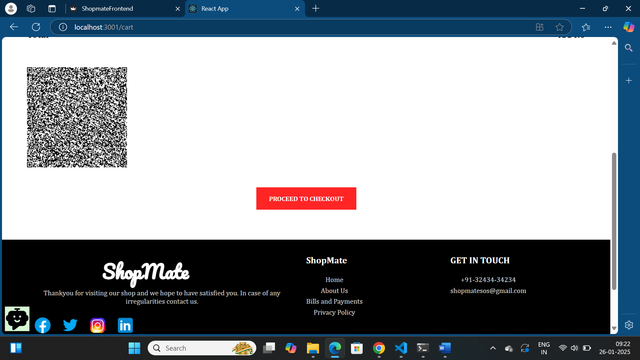Image resolution: width=640 pixels, height=360 pixels.
Task: Click the ShopMate script logo in footer
Action: pyautogui.click(x=146, y=273)
